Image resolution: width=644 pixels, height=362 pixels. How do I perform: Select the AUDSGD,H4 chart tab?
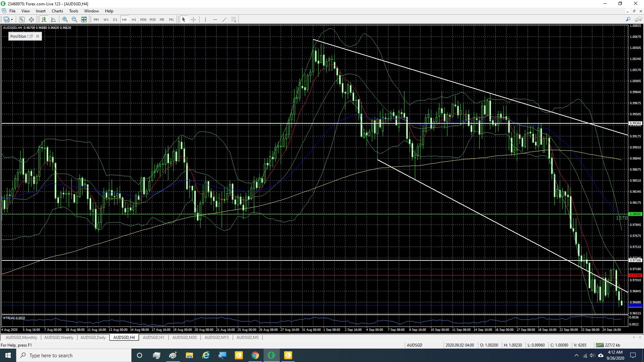tap(124, 338)
